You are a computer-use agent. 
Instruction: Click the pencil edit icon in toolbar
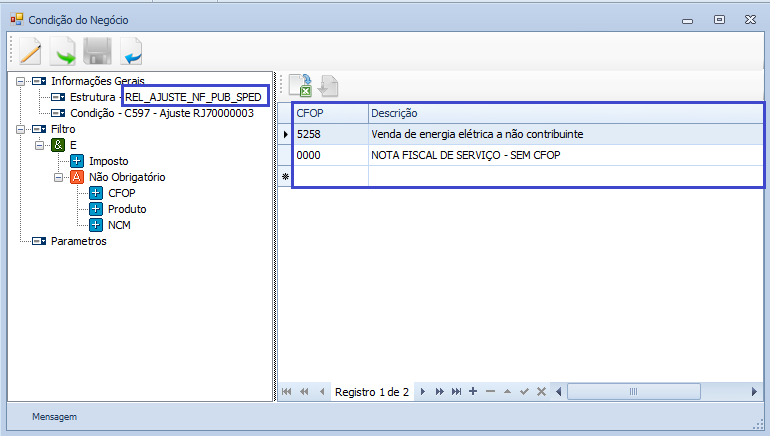[x=28, y=51]
